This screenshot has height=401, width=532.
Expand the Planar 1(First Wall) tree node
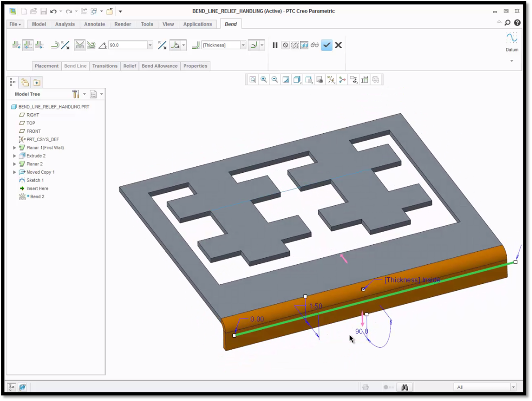coord(15,148)
